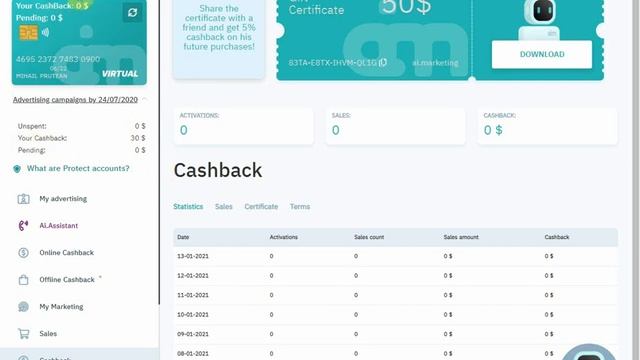Open My Marketing page
Image resolution: width=640 pixels, height=360 pixels.
coord(61,307)
